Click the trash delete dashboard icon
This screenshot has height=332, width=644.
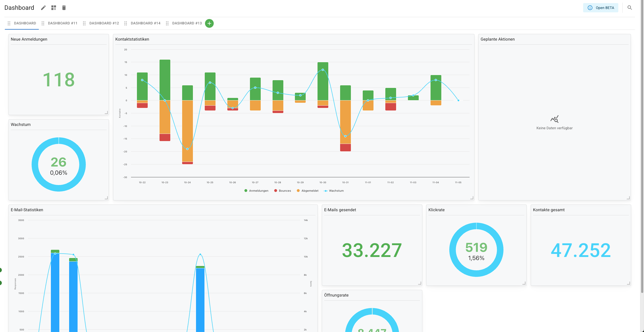click(x=64, y=8)
